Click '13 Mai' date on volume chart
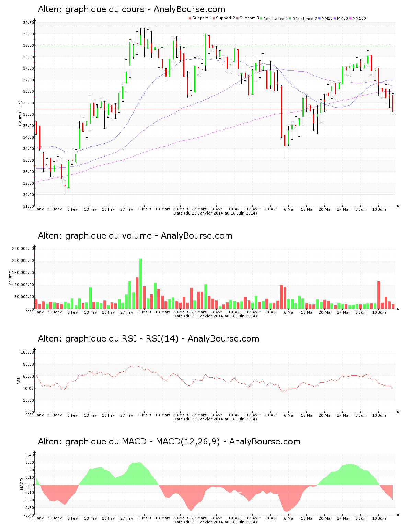Image resolution: width=412 pixels, height=532 pixels. point(307,312)
